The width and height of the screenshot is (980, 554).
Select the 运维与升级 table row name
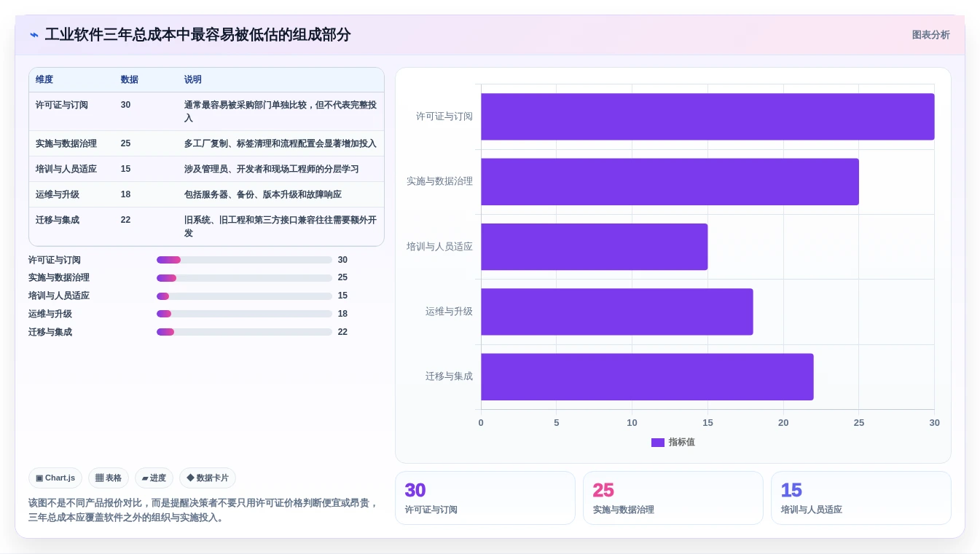(x=58, y=194)
